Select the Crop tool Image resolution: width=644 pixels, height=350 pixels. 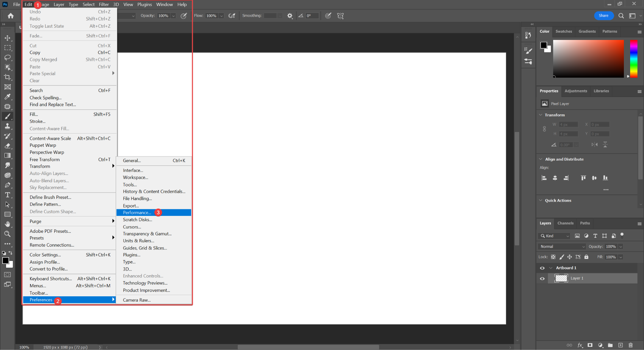pos(8,77)
